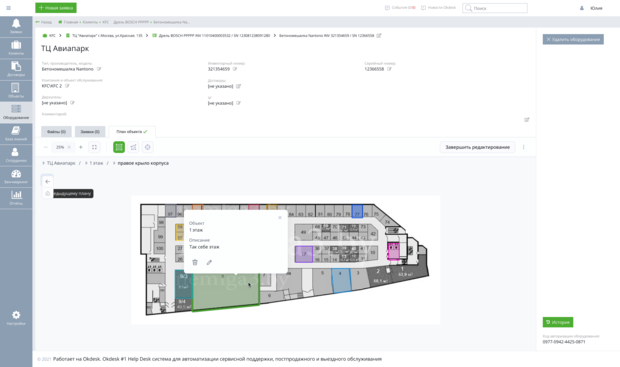The image size is (620, 367).
Task: Click the fullscreen icon in plan toolbar
Action: click(94, 147)
